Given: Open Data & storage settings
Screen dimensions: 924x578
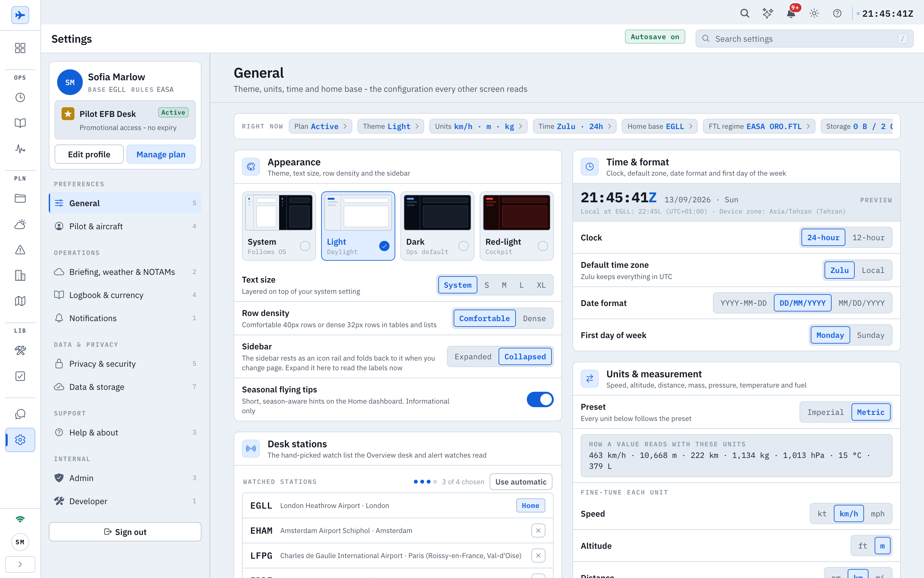Looking at the screenshot, I should (x=125, y=387).
